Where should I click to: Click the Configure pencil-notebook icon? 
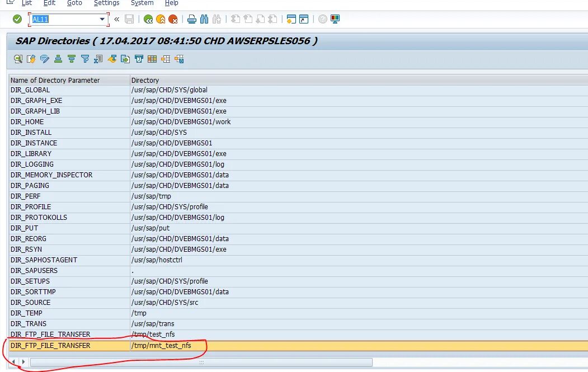(x=31, y=59)
